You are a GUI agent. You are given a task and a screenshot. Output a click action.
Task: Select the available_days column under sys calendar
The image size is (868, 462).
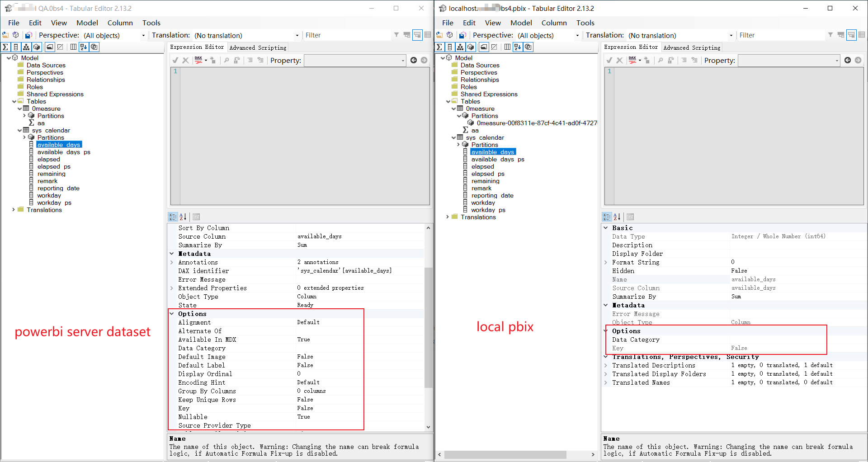click(59, 145)
